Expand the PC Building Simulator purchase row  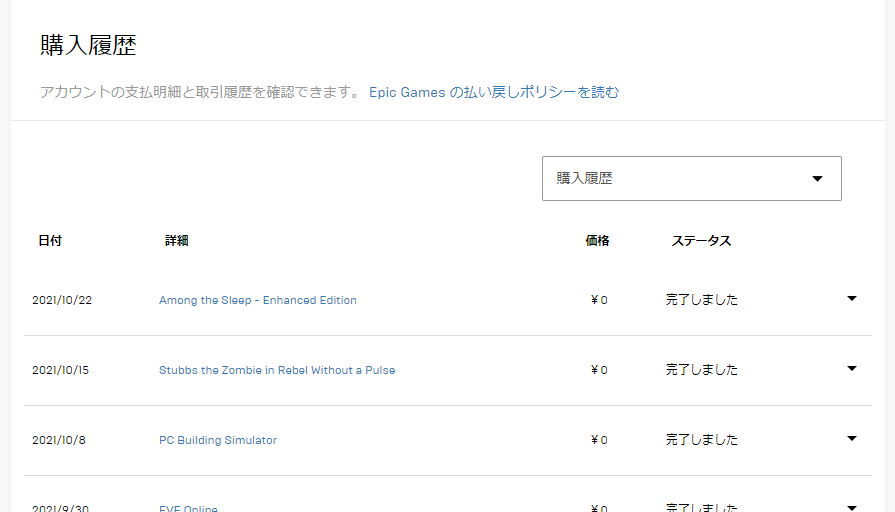click(x=852, y=438)
